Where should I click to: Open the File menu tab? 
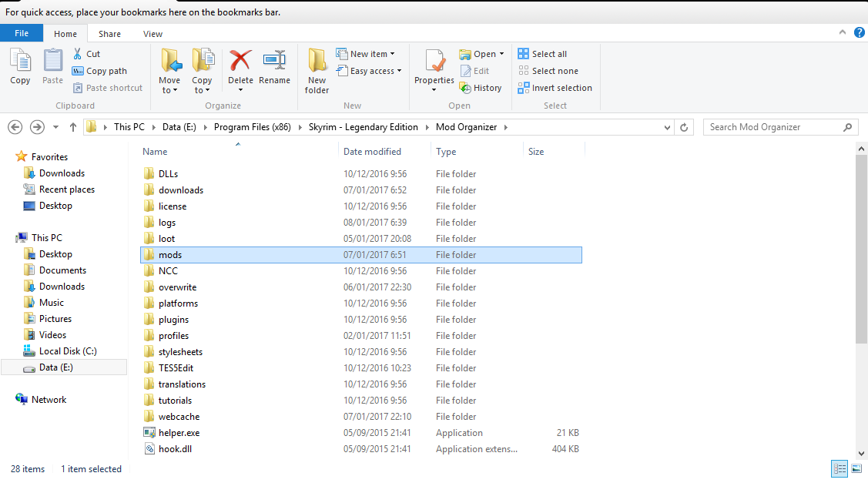22,33
